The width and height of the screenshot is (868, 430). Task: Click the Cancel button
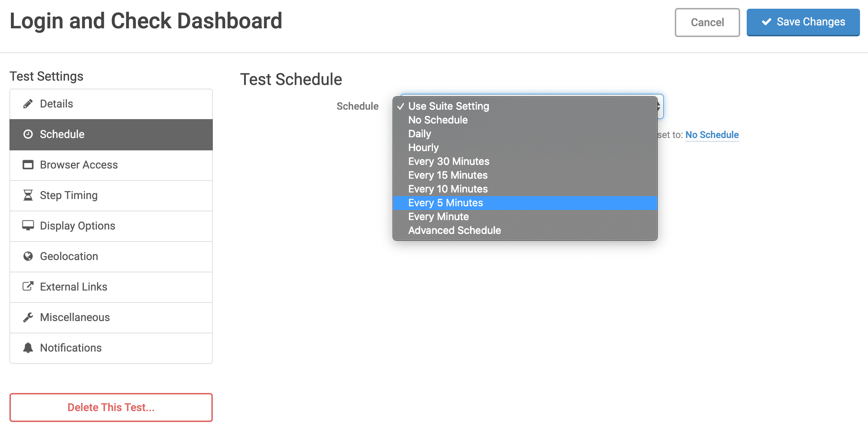click(707, 22)
